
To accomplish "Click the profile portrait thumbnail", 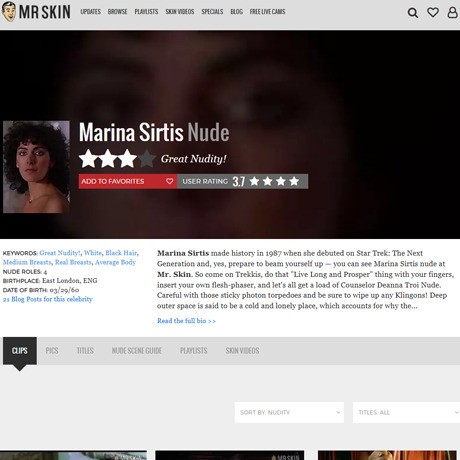I will tap(36, 167).
